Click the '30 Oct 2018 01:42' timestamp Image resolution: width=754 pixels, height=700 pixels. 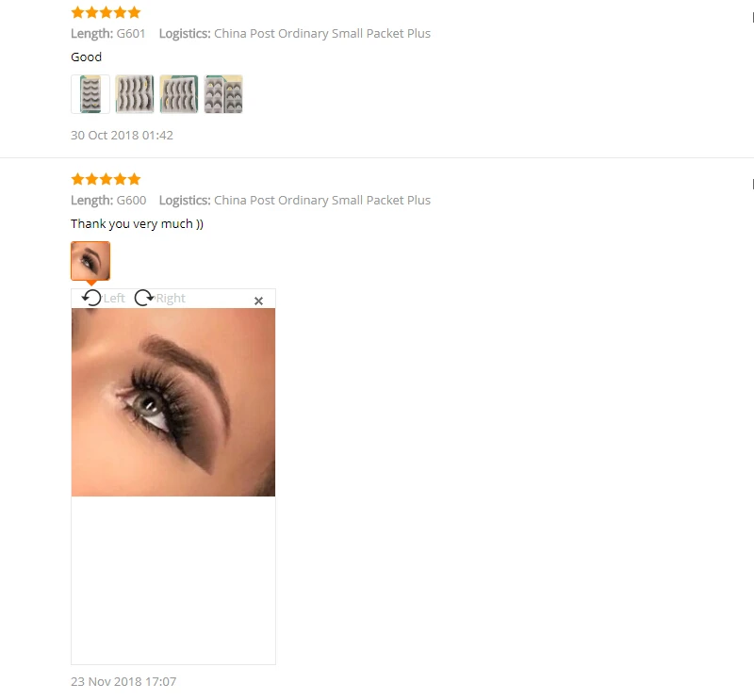[x=122, y=135]
